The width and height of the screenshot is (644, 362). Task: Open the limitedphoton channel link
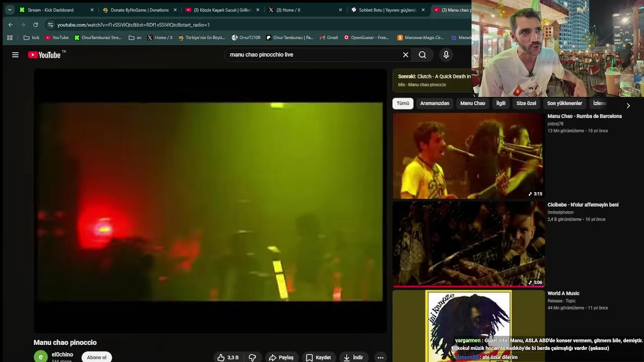click(560, 212)
